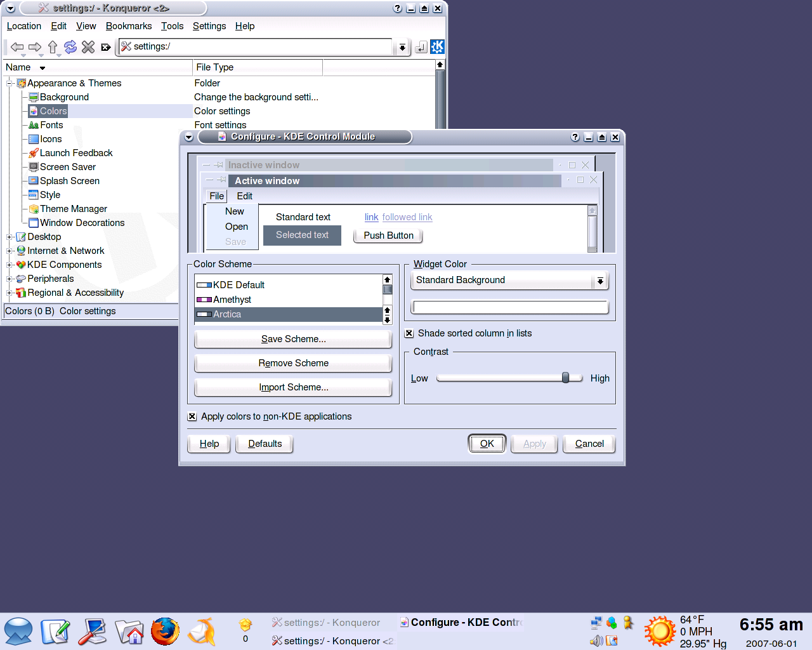This screenshot has height=650, width=812.
Task: Select Amethyst color scheme
Action: click(x=289, y=300)
